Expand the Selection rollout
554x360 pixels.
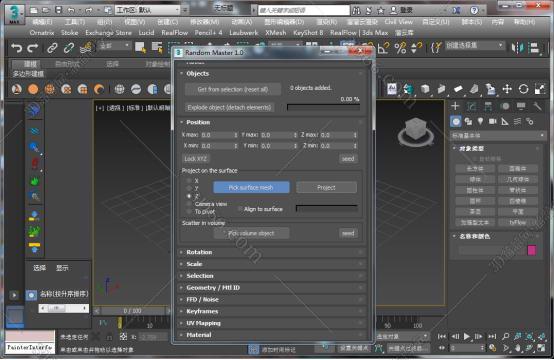point(272,276)
